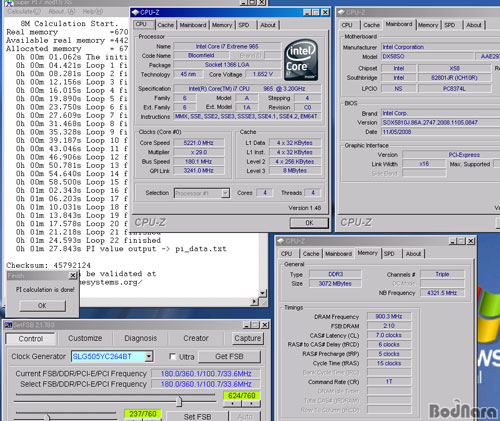The image size is (500, 421).
Task: Select CPU tab in Memory CPU-Z window
Action: click(286, 254)
